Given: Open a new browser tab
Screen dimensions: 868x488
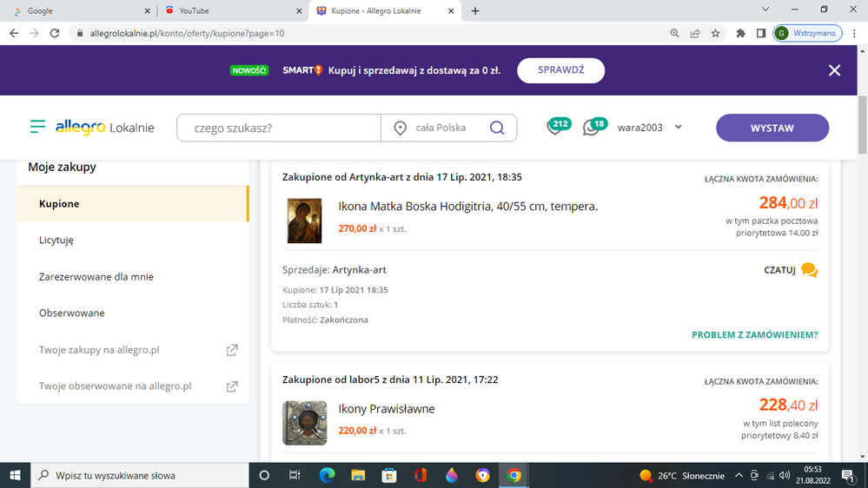Looking at the screenshot, I should (475, 10).
